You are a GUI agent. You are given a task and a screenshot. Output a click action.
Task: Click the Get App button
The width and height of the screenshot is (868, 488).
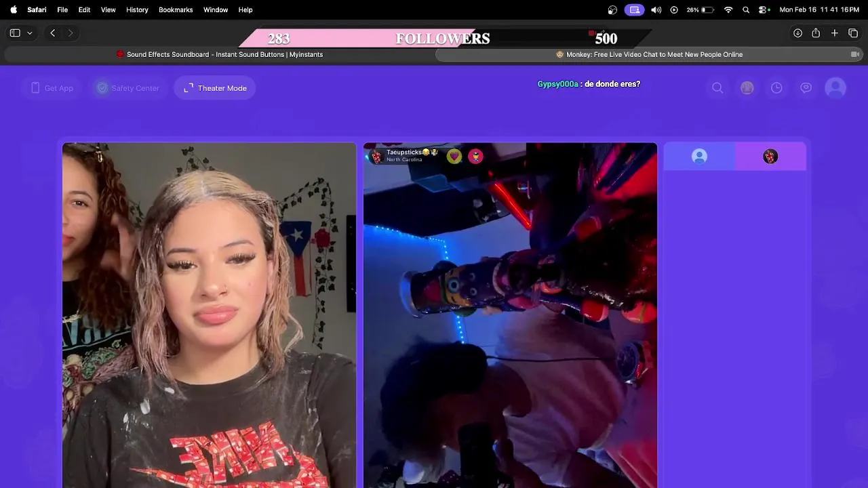[x=52, y=88]
